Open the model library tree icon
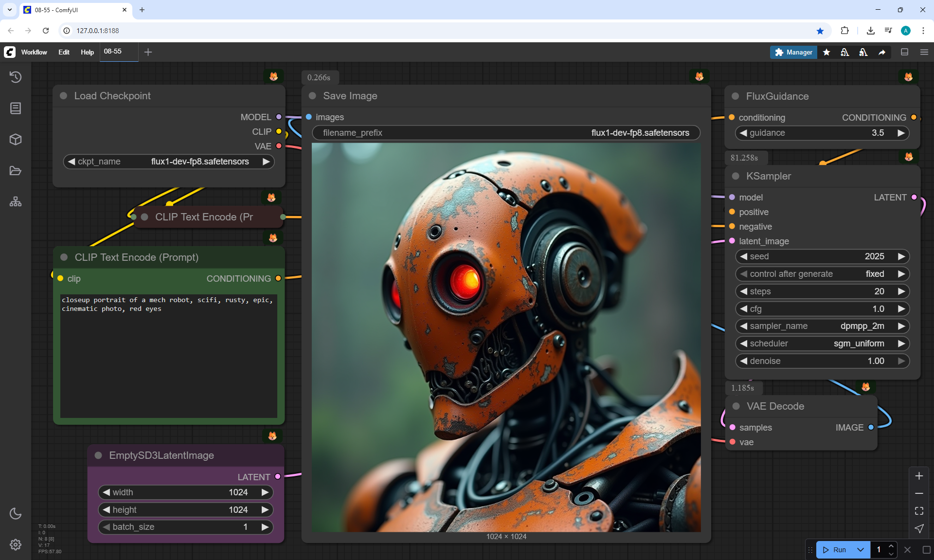Viewport: 934px width, 560px height. tap(16, 202)
